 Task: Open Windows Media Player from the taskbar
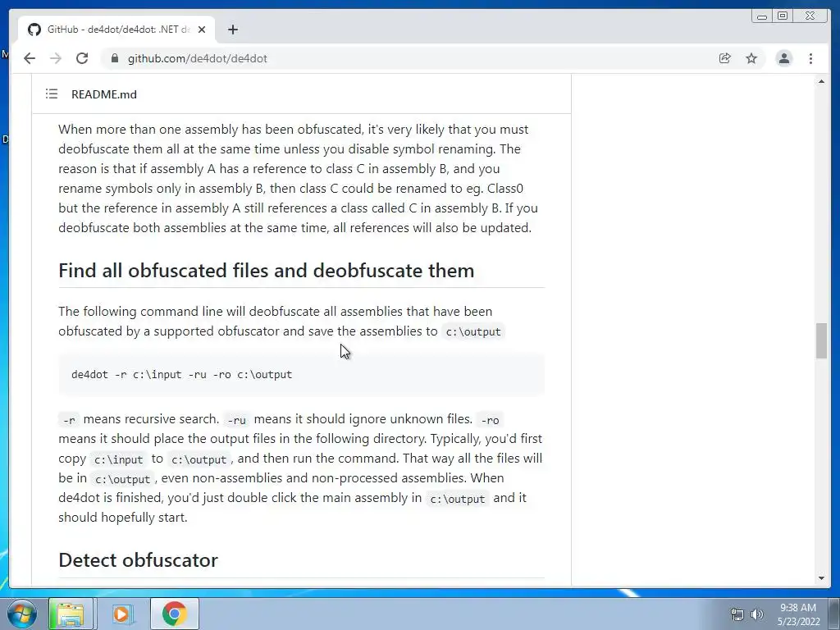121,614
